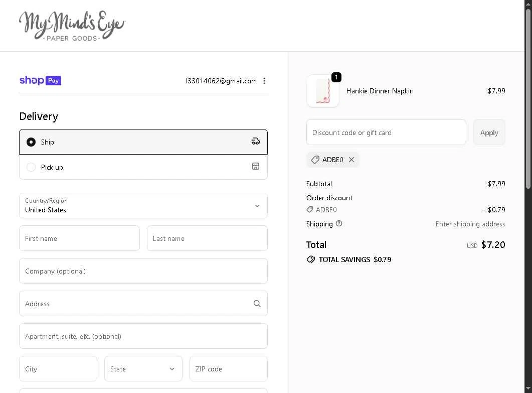Click the Hankie Dinner Napkin thumbnail
The image size is (532, 393).
point(323,91)
